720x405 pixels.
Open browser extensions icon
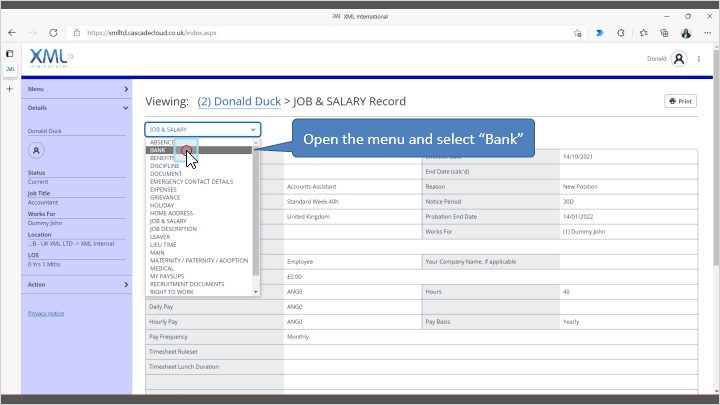[621, 33]
